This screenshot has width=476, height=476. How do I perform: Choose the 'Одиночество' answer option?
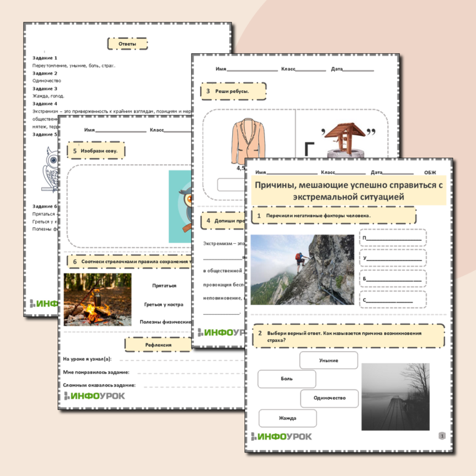(x=328, y=398)
